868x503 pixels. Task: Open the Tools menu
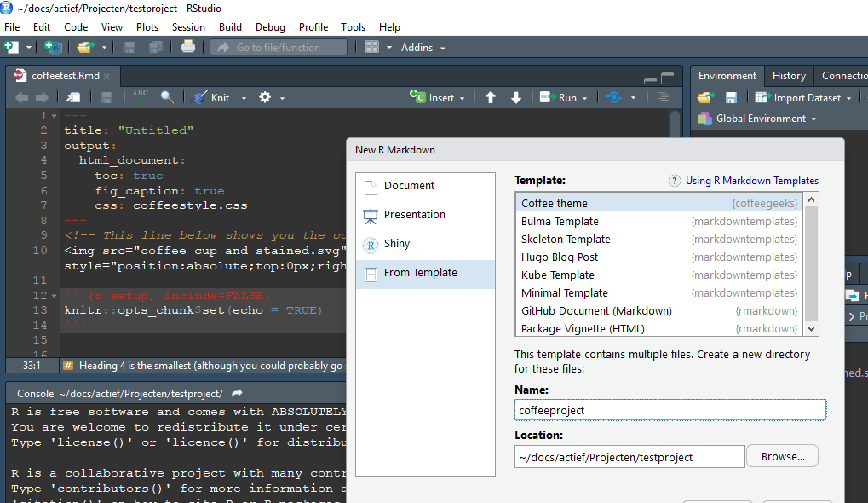coord(354,27)
